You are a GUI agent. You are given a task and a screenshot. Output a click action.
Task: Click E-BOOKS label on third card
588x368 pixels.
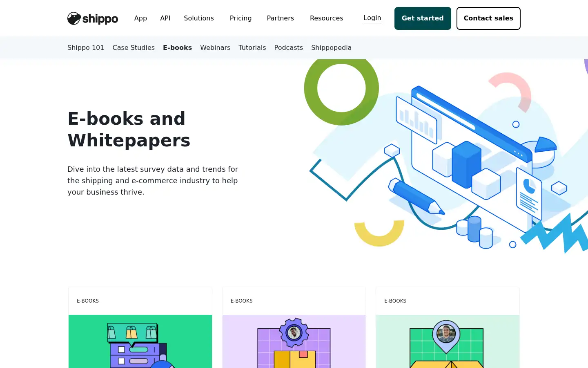click(x=395, y=301)
